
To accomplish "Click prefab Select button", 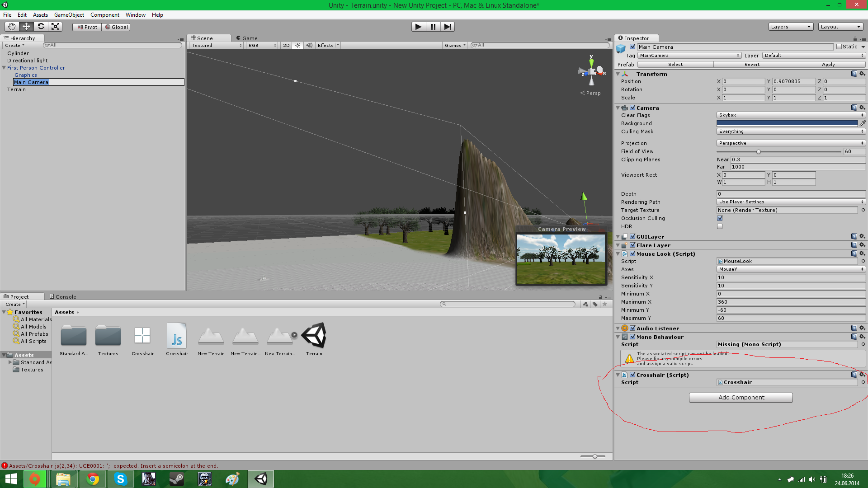I will [675, 64].
